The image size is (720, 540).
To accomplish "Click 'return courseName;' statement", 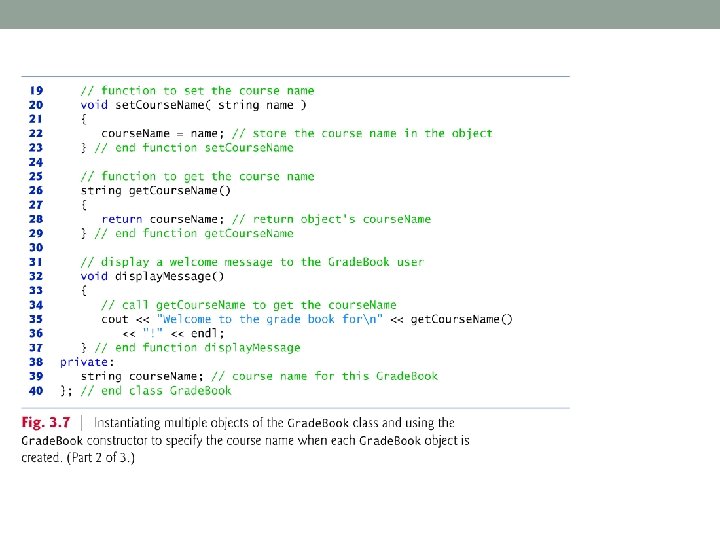I will pos(163,219).
